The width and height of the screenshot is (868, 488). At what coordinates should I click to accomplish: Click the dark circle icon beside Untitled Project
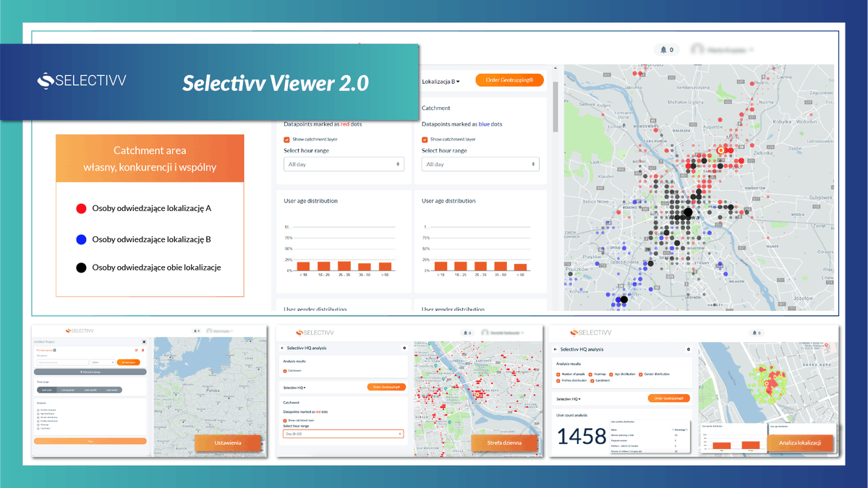coord(145,341)
